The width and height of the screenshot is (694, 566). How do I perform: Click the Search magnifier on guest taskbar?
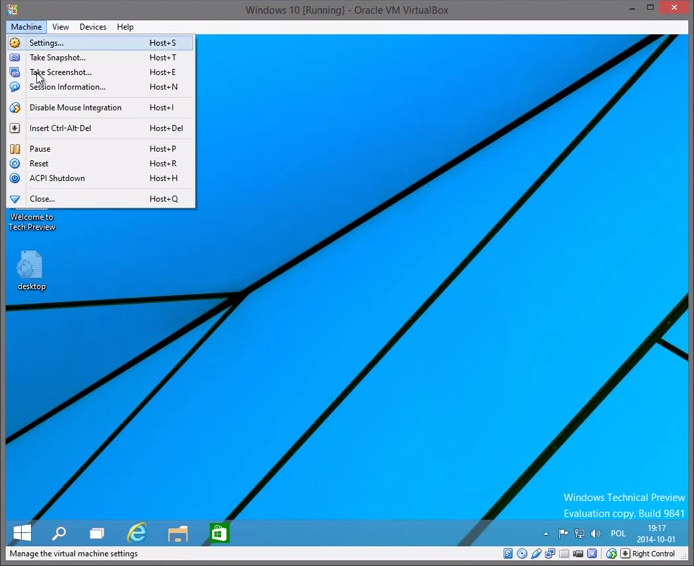tap(59, 533)
